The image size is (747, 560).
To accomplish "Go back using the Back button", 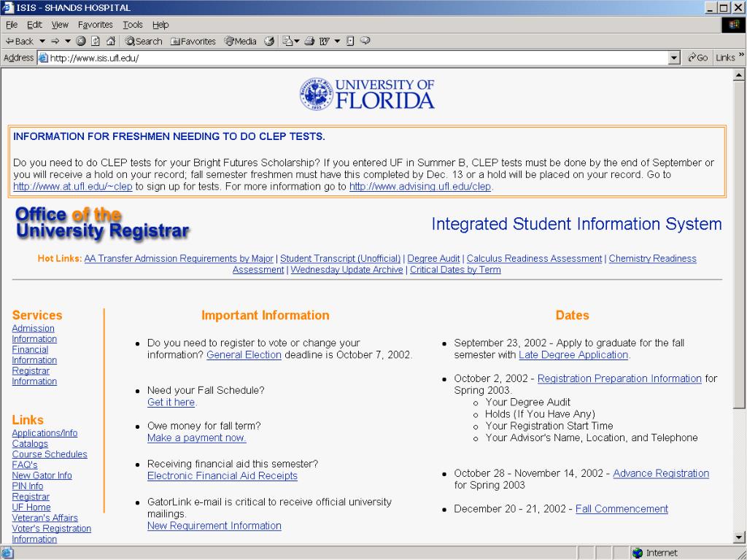I will point(20,42).
